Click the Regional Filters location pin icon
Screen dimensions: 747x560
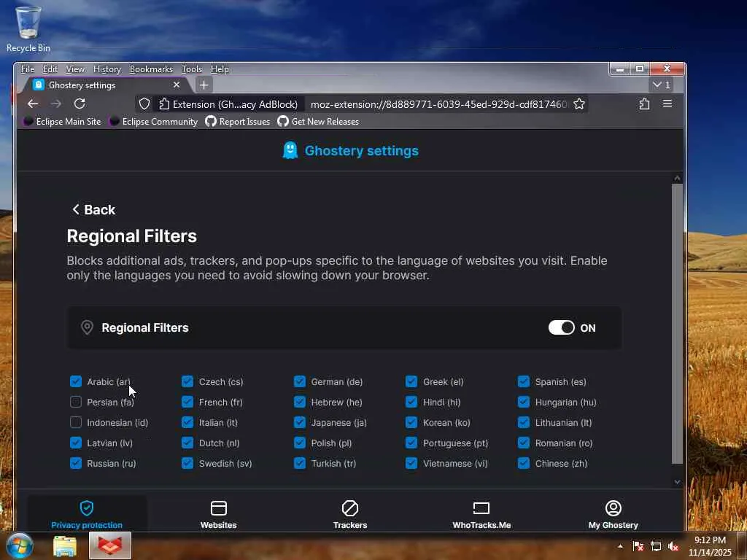87,327
